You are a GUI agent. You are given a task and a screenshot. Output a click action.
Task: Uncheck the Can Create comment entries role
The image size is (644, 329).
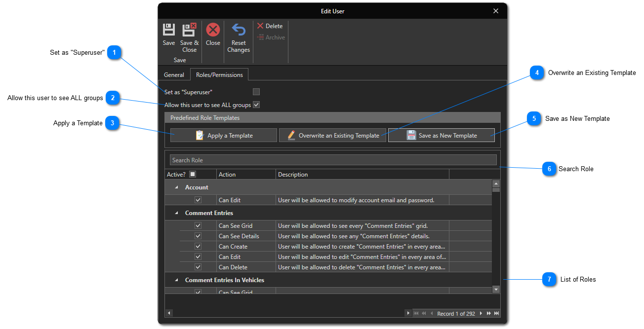[x=198, y=247]
